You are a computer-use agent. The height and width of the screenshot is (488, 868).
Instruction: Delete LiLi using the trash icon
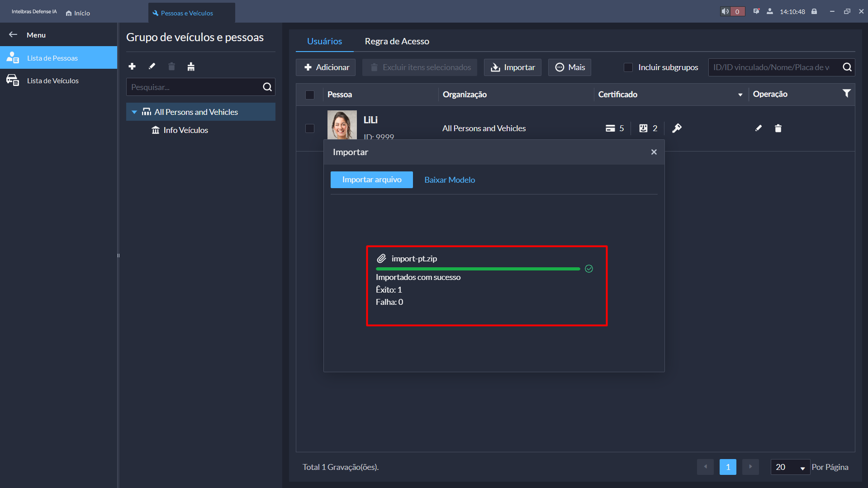[x=778, y=128]
